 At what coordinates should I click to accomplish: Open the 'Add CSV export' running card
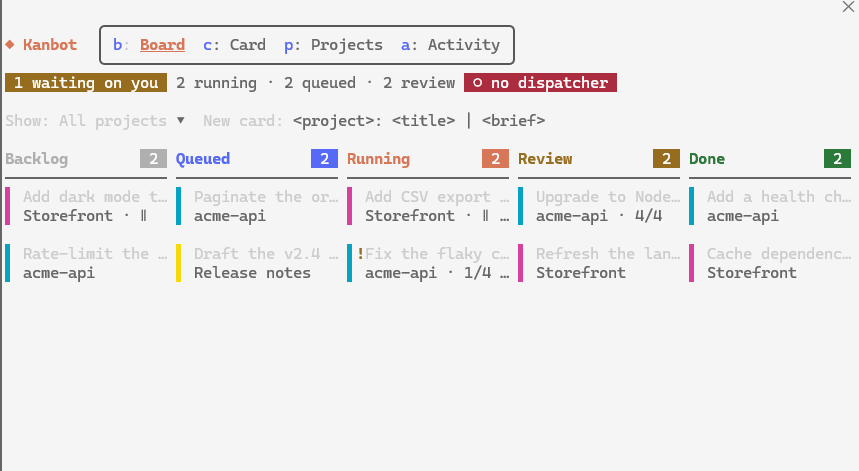click(x=428, y=206)
